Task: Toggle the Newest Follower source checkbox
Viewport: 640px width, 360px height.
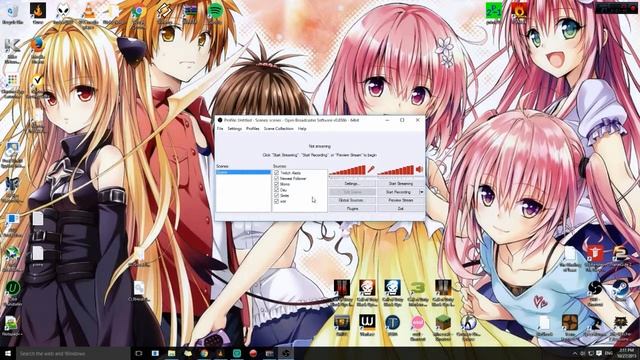Action: [x=276, y=179]
